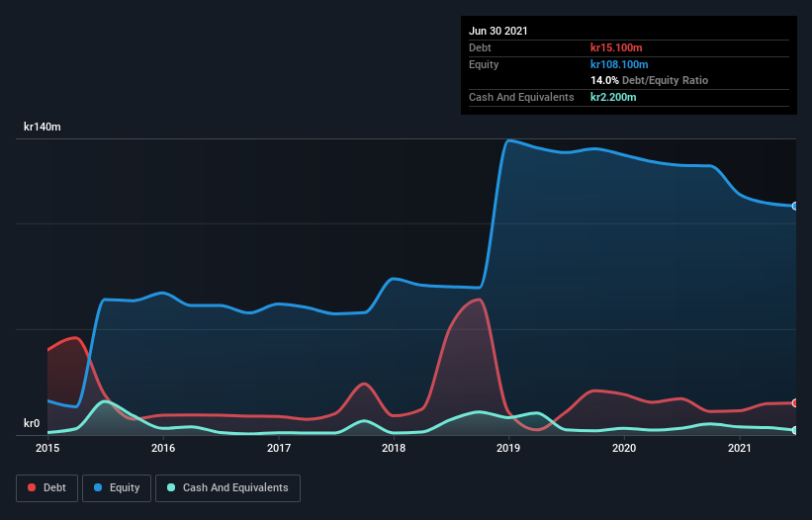Click the 2015 x-axis label
This screenshot has width=812, height=520.
(x=47, y=448)
